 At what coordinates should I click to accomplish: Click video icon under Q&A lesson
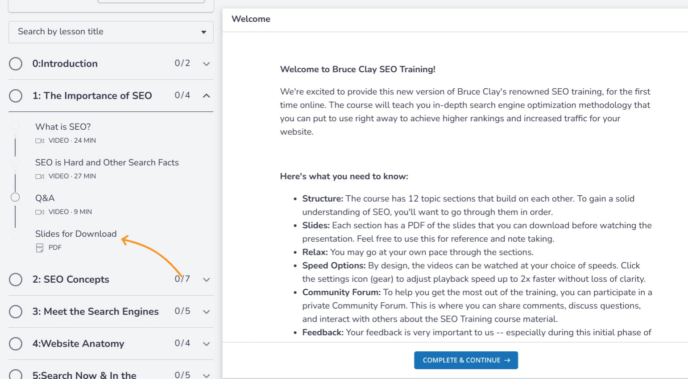click(39, 212)
